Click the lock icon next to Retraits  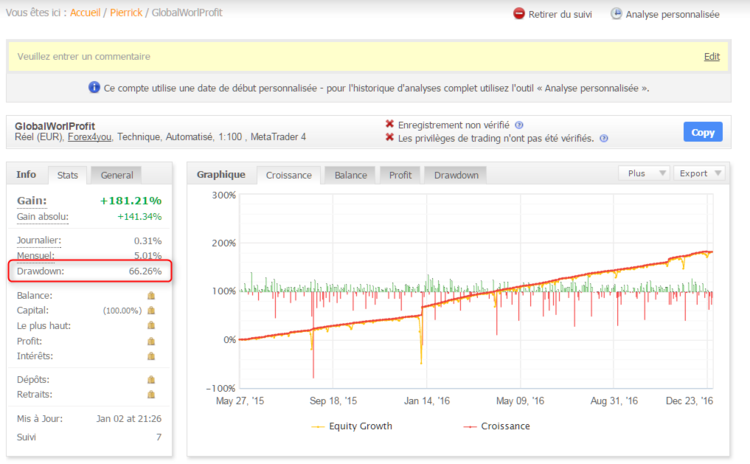tap(151, 394)
